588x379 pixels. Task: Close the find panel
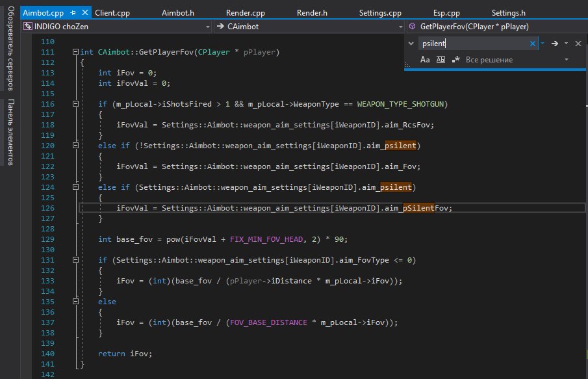pos(578,44)
